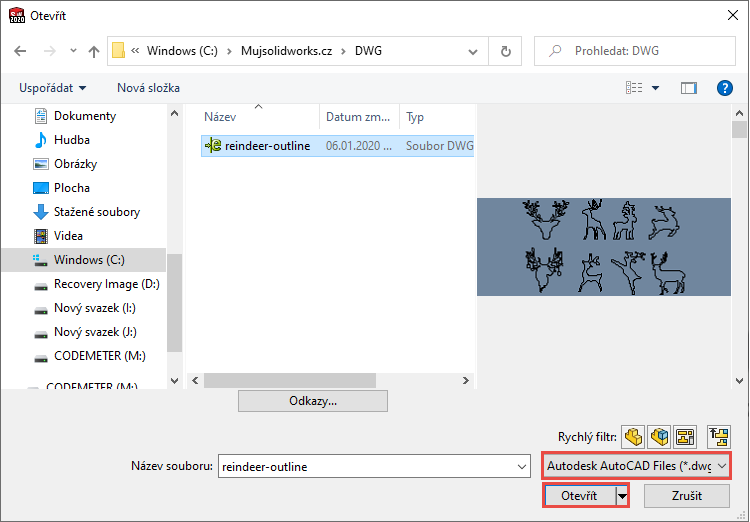Open Plocha in navigation pane
The width and height of the screenshot is (750, 522).
click(x=72, y=188)
